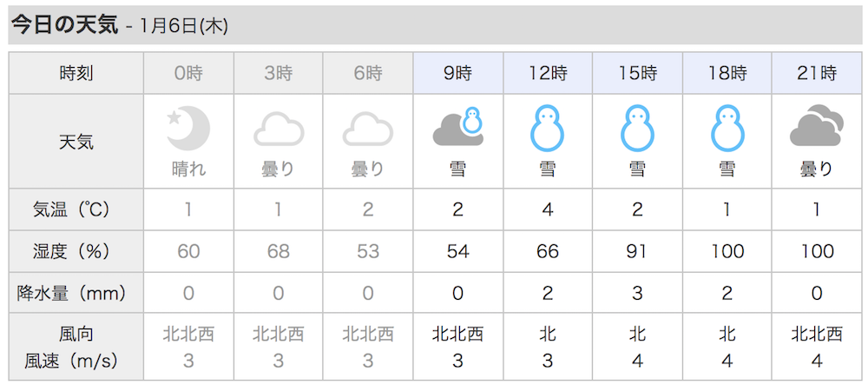Viewport: 868px width, 385px height.
Task: Click the 今日の天気 heading
Action: click(65, 25)
